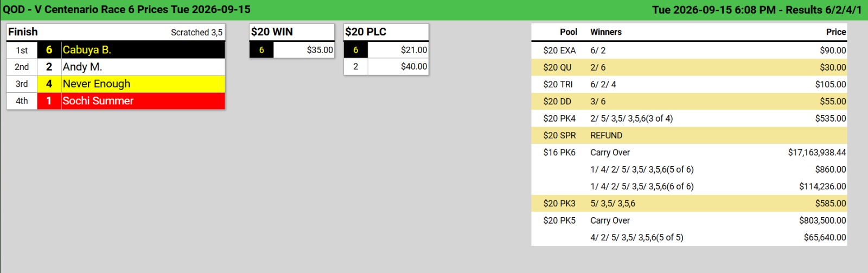
Task: Select the $40.00 place price for runner 2
Action: (414, 66)
